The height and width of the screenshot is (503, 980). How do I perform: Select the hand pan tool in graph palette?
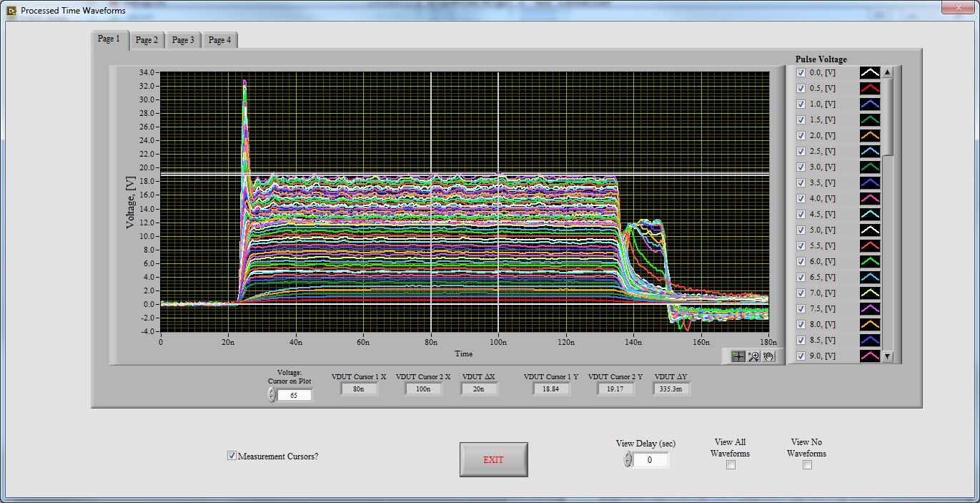pyautogui.click(x=768, y=356)
